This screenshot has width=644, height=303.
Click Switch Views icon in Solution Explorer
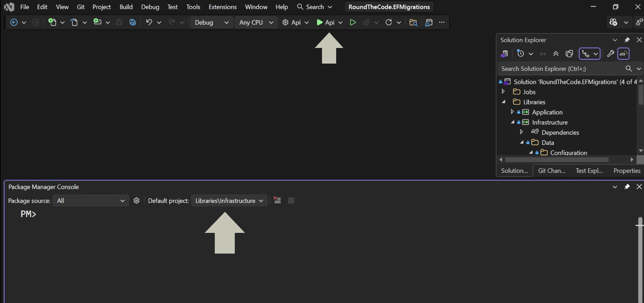504,54
